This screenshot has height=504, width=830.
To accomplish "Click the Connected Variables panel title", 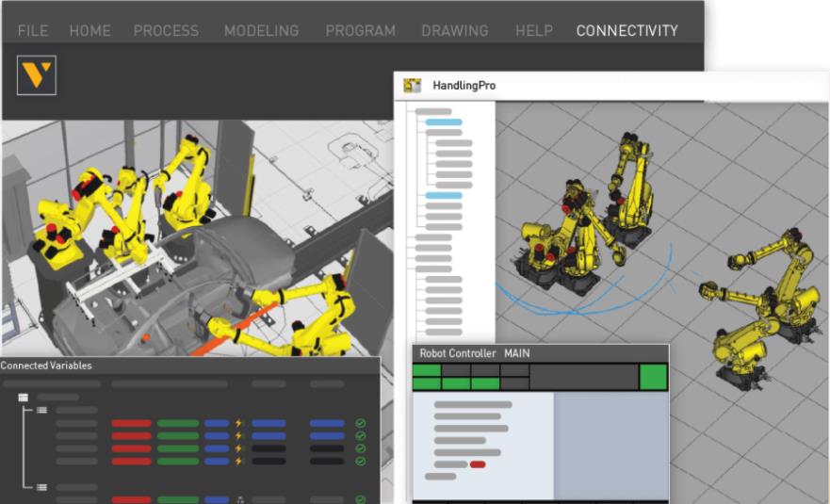I will click(46, 366).
